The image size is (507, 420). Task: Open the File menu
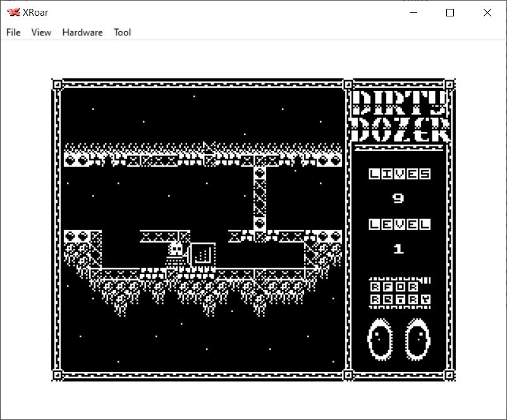point(13,32)
